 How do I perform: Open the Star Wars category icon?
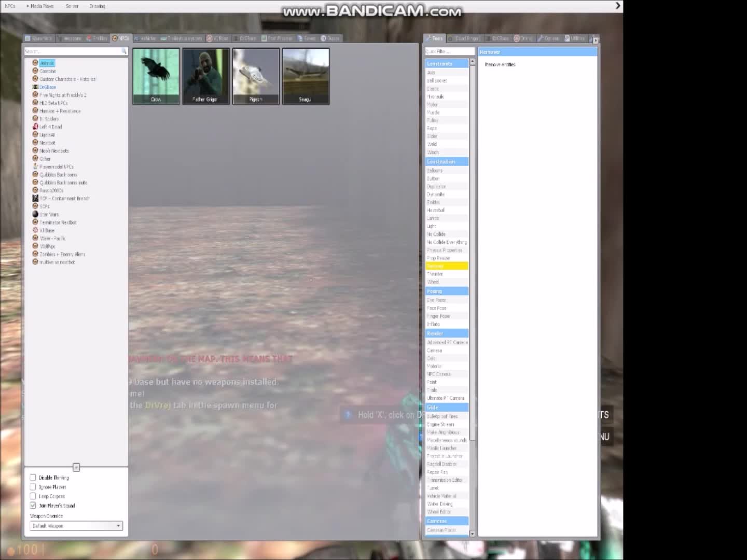pyautogui.click(x=35, y=214)
